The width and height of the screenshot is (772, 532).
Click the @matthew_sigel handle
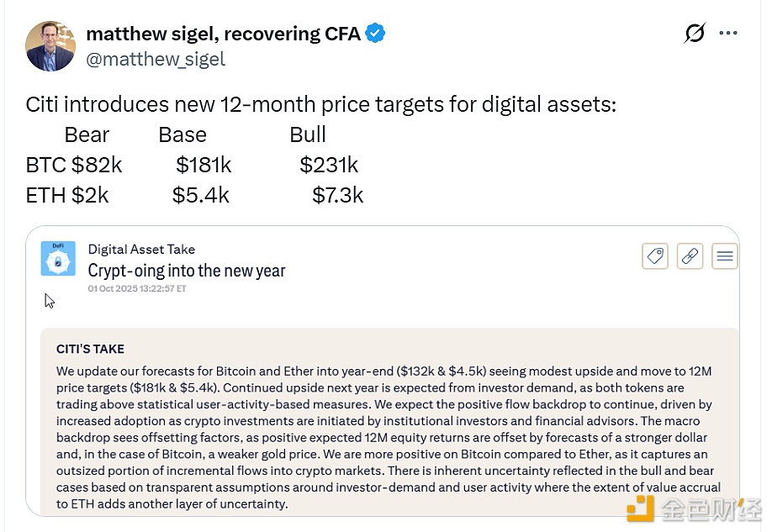[x=156, y=59]
